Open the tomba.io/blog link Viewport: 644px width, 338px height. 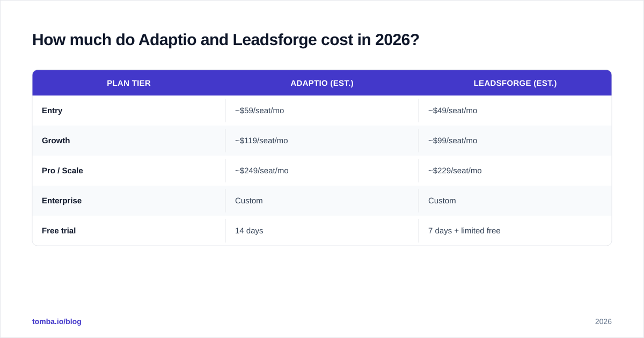coord(57,321)
